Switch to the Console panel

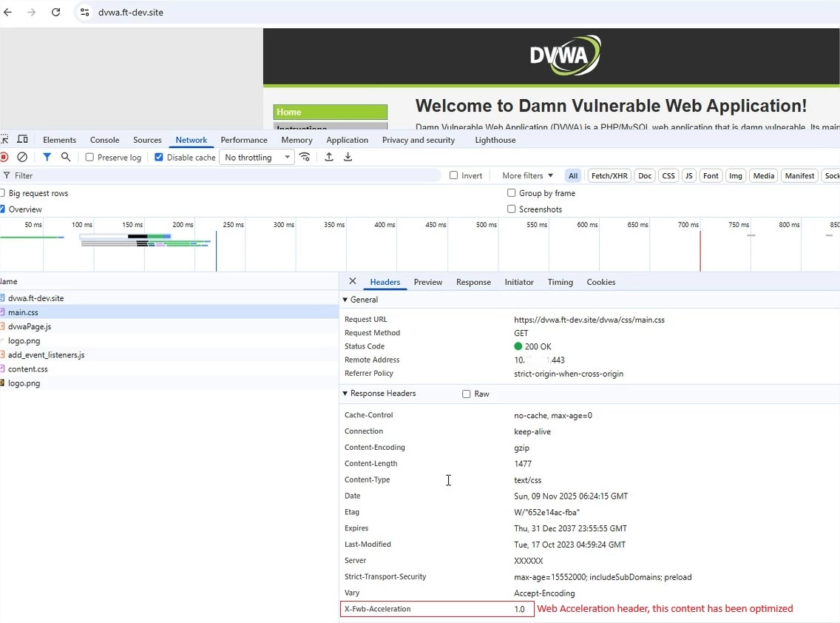(104, 140)
